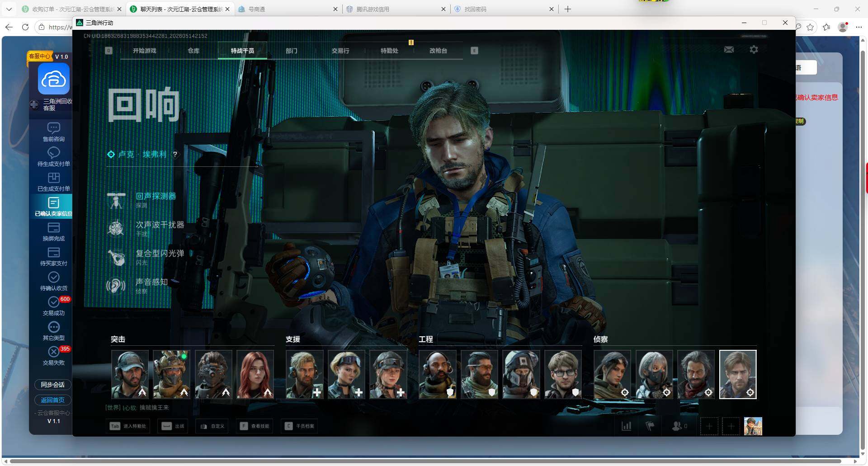Switch to the 找回密码 browser tab
The width and height of the screenshot is (868, 466).
[504, 9]
